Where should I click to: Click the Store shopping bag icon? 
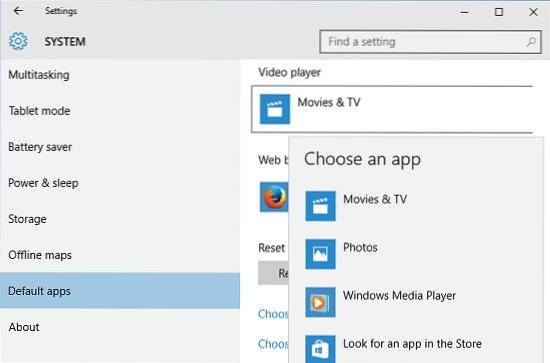[x=320, y=349]
